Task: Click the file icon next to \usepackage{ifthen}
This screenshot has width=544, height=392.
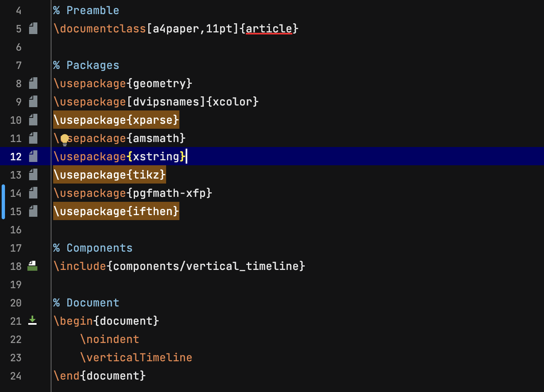Action: click(x=33, y=211)
